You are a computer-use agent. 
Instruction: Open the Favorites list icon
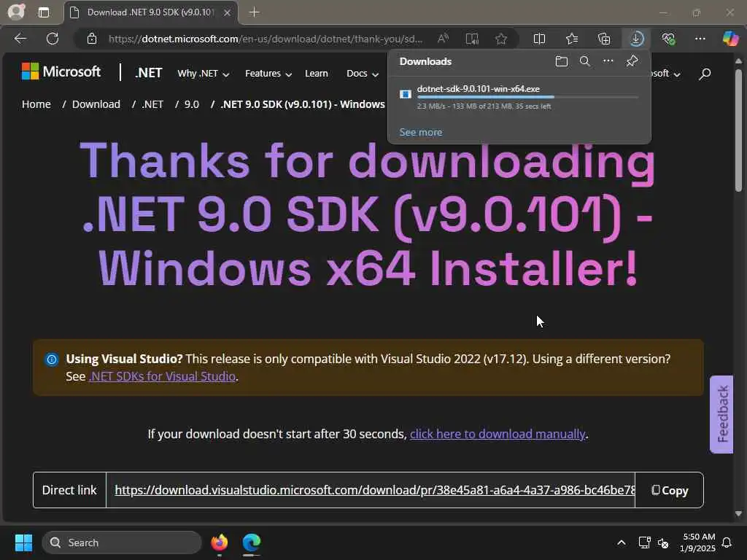[572, 39]
